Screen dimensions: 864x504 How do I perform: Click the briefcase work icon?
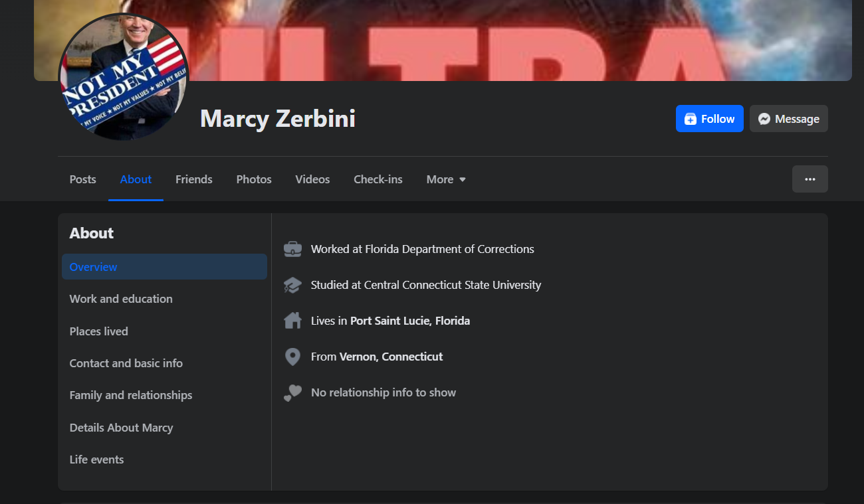coord(292,249)
